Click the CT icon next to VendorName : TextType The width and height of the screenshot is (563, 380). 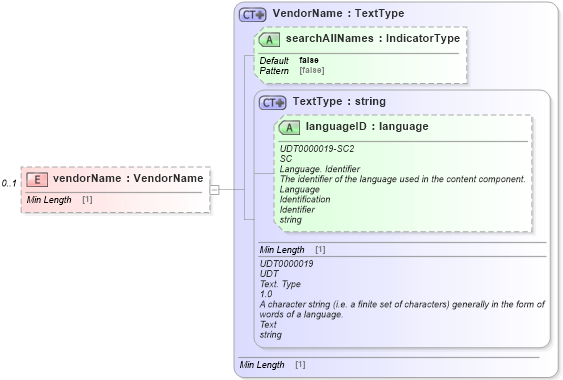click(253, 15)
